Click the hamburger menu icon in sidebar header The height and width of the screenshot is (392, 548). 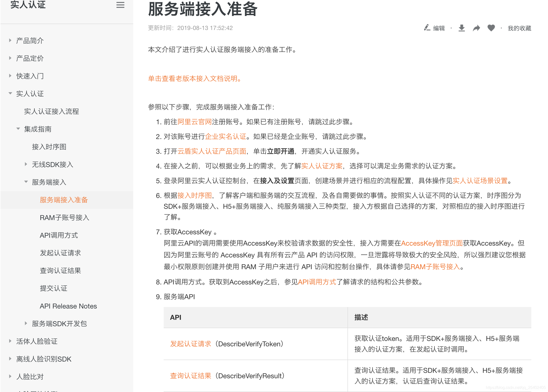120,5
